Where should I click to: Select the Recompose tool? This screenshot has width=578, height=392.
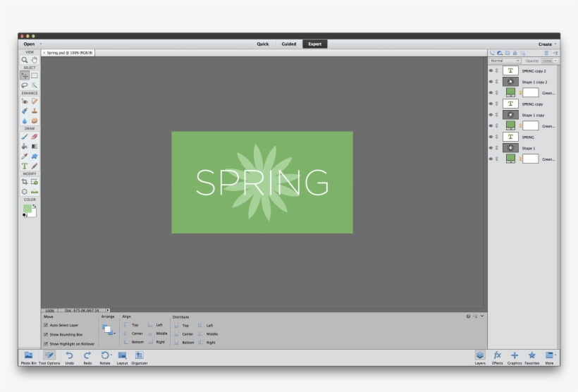[x=35, y=182]
